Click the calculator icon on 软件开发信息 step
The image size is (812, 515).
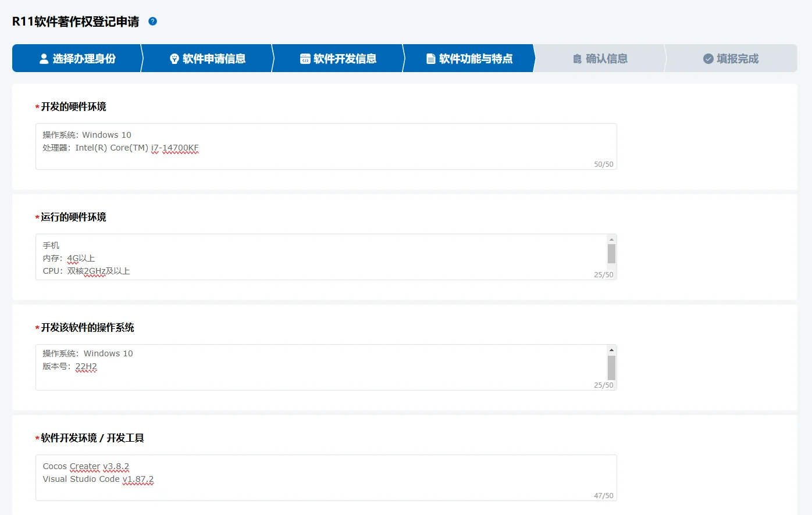click(x=305, y=58)
